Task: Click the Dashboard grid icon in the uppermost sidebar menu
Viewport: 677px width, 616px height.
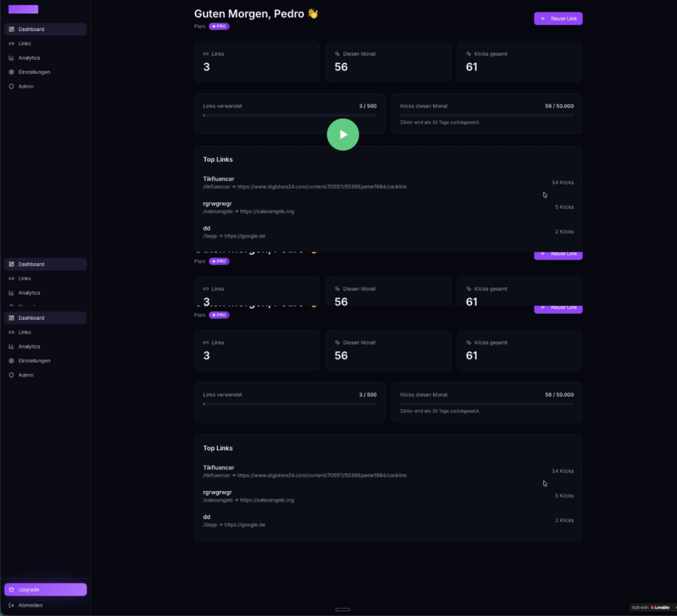Action: 12,29
